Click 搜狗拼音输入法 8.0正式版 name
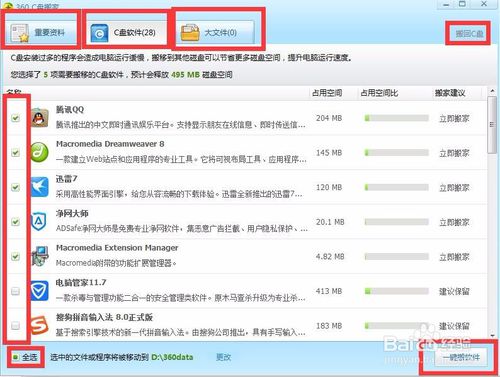Image resolution: width=500 pixels, height=377 pixels. coord(104,317)
